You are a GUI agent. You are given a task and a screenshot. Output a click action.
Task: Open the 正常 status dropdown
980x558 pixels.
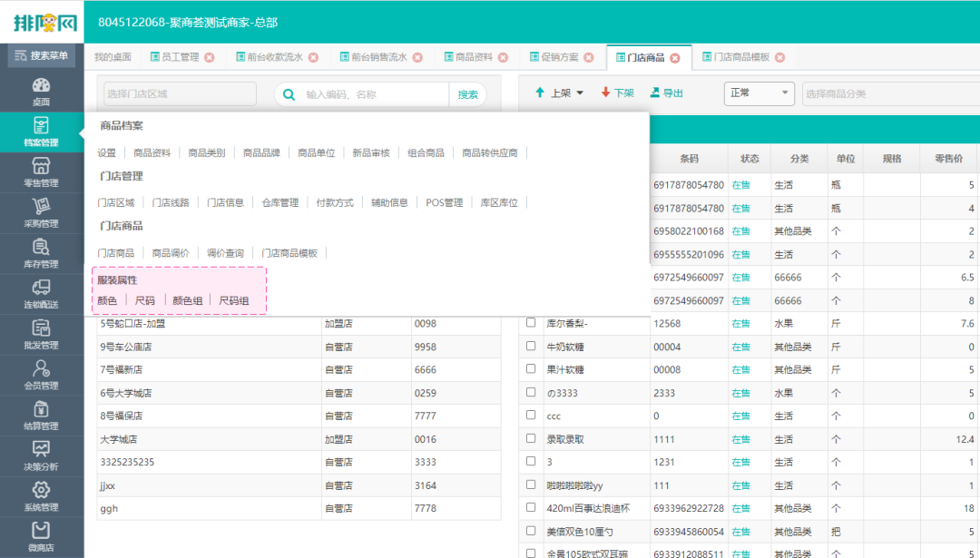tap(758, 93)
